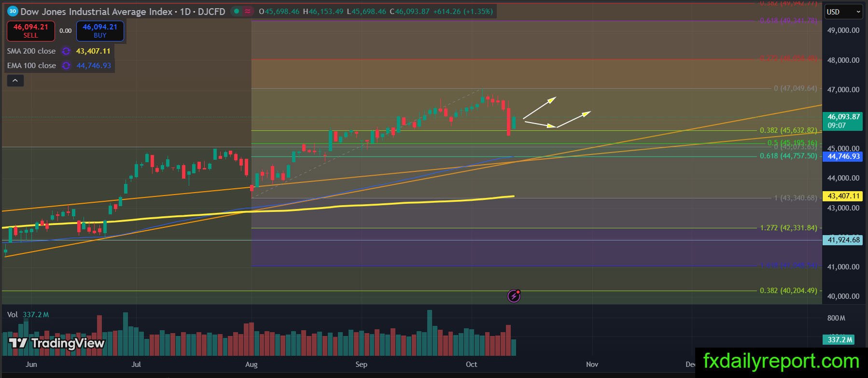This screenshot has width=868, height=378.
Task: Click the Dow Jones "30" symbol logo
Action: [13, 11]
